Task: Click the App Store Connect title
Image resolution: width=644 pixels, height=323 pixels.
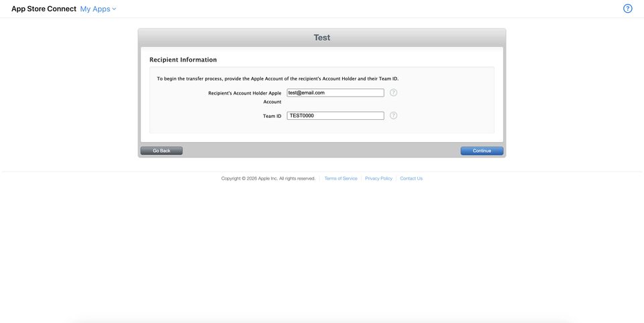Action: (x=44, y=9)
